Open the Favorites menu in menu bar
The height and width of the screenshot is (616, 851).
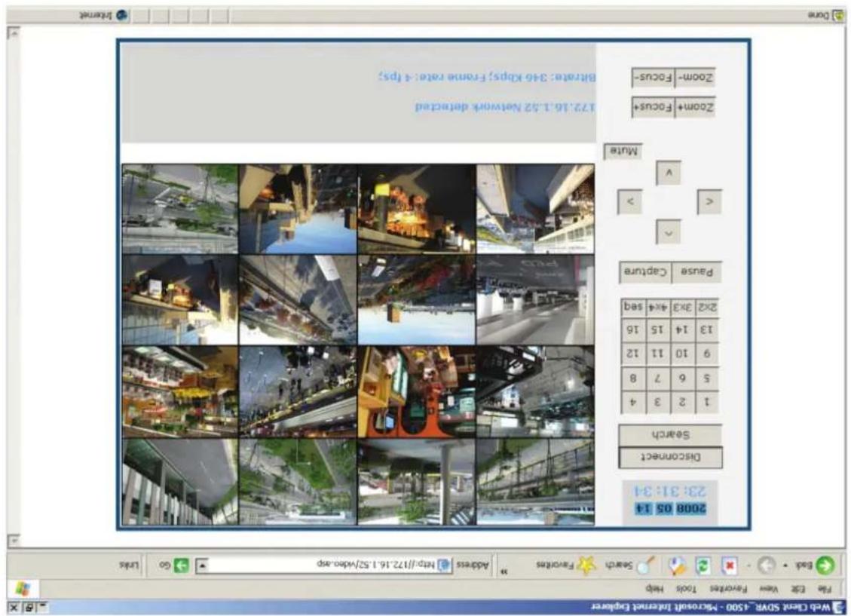(728, 588)
